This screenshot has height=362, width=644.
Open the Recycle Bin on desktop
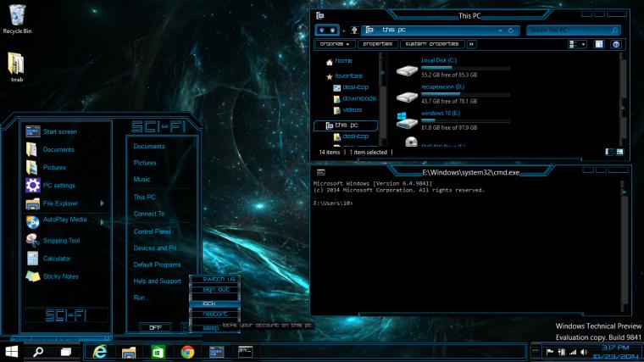(x=17, y=15)
